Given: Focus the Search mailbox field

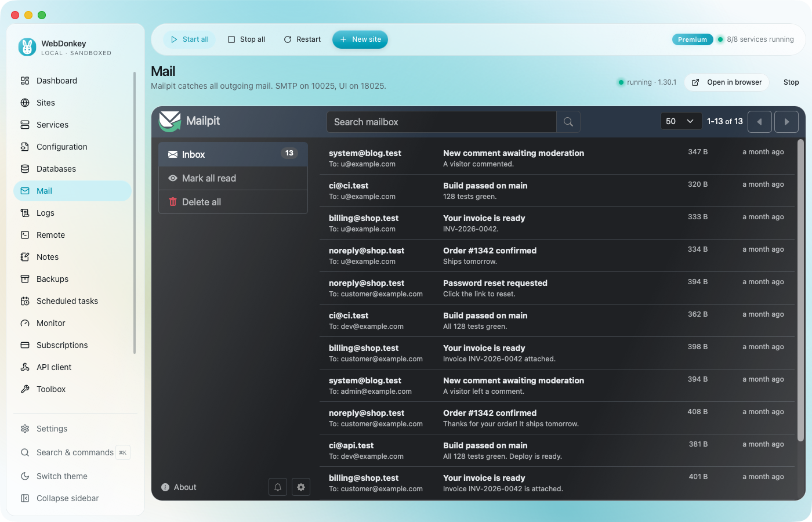Looking at the screenshot, I should [441, 122].
